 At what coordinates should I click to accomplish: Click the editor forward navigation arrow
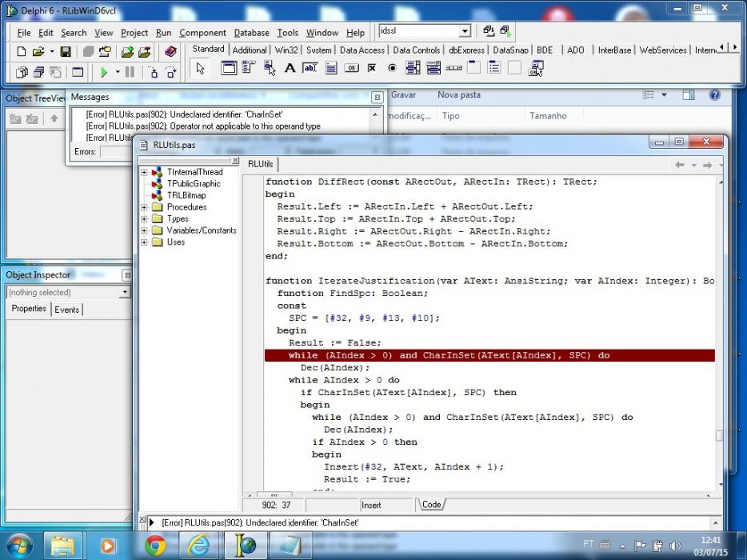tap(708, 165)
